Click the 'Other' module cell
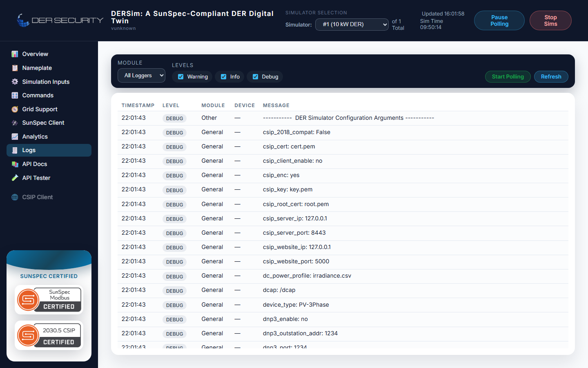This screenshot has height=368, width=588. [x=209, y=118]
